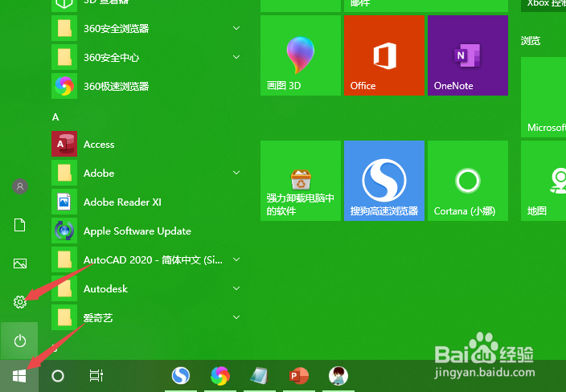The image size is (566, 392).
Task: Open the 爱奇艺 folder entry
Action: tap(146, 317)
